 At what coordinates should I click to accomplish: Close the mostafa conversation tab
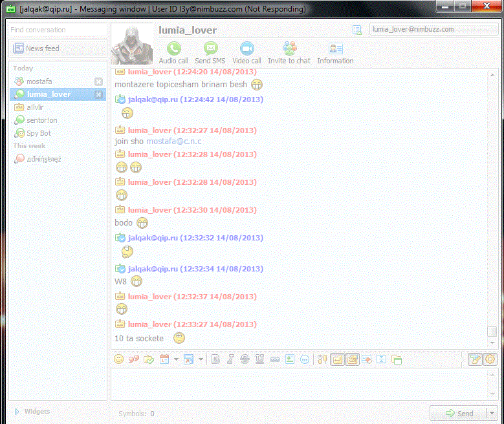point(99,81)
